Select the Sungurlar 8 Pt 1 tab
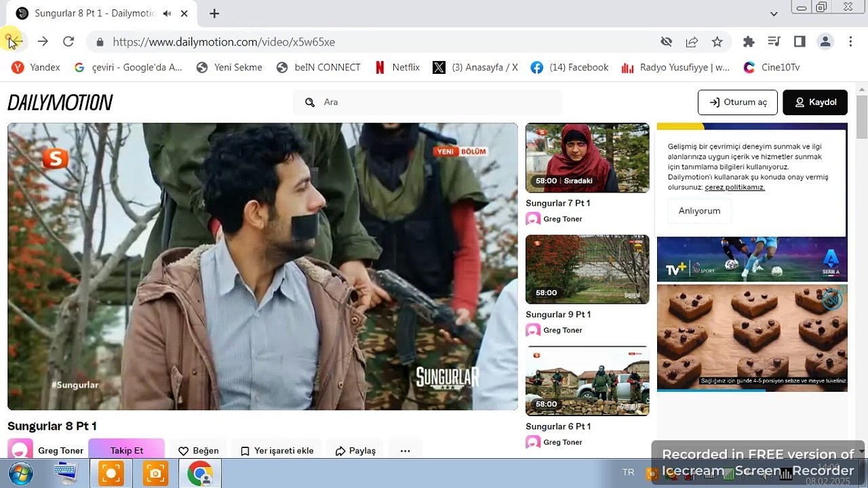Screen dimensions: 868x488 (102, 14)
